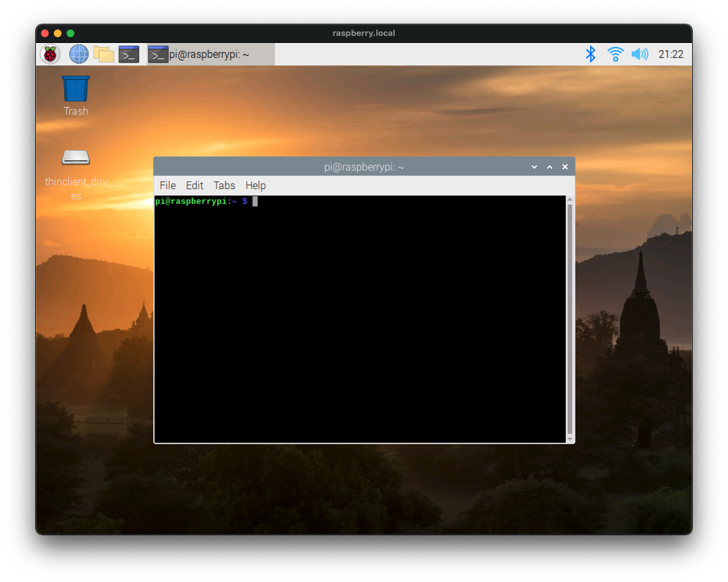Image resolution: width=728 pixels, height=582 pixels.
Task: Open the File menu in terminal
Action: tap(167, 185)
